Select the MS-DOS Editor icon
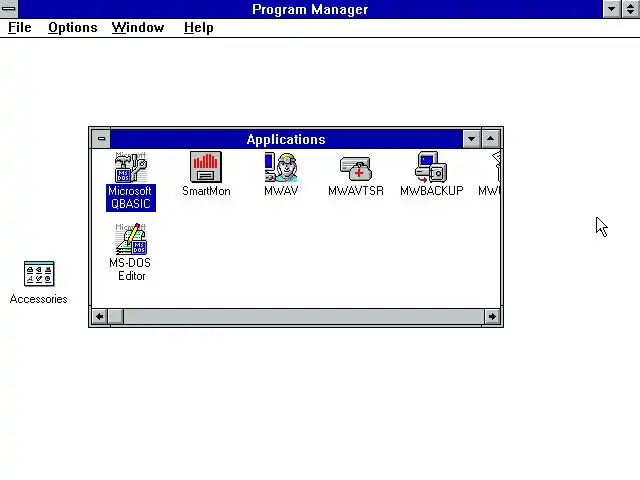This screenshot has width=640, height=480. pos(131,239)
